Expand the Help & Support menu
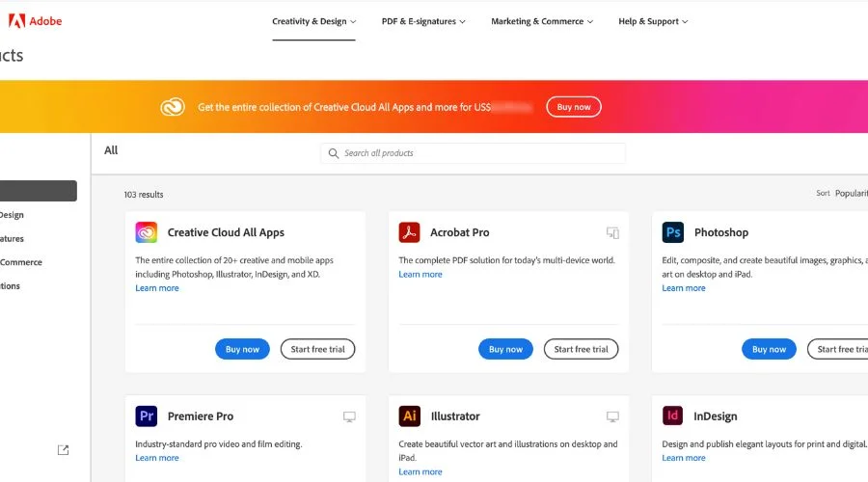The image size is (868, 482). click(x=653, y=21)
